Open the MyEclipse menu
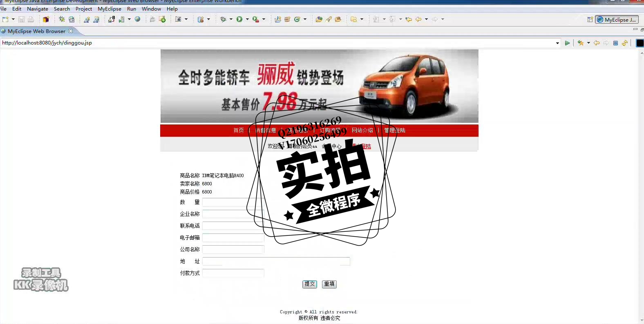Viewport: 644px width, 324px height. point(110,9)
